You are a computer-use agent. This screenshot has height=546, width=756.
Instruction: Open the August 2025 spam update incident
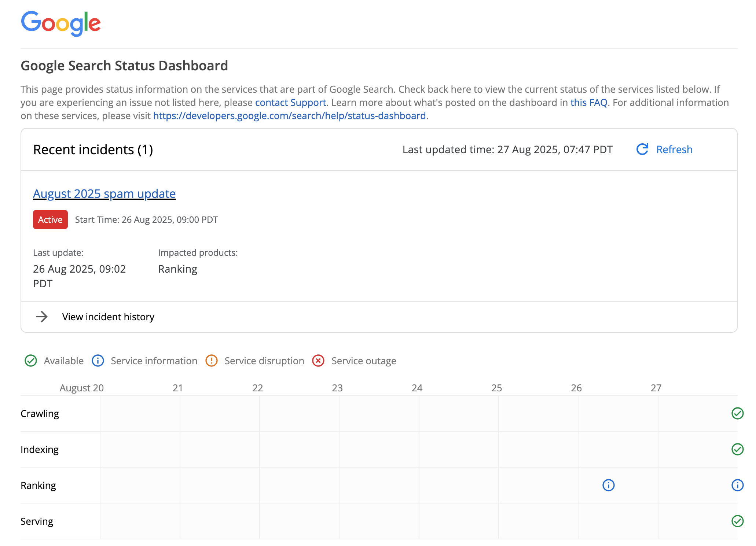(104, 193)
